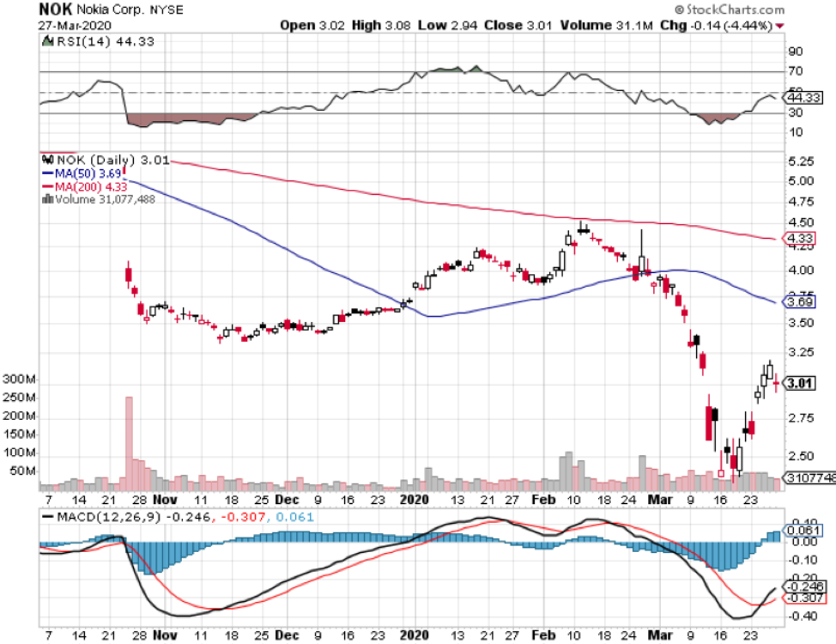
Task: Click the NYSE exchange label
Action: click(166, 10)
